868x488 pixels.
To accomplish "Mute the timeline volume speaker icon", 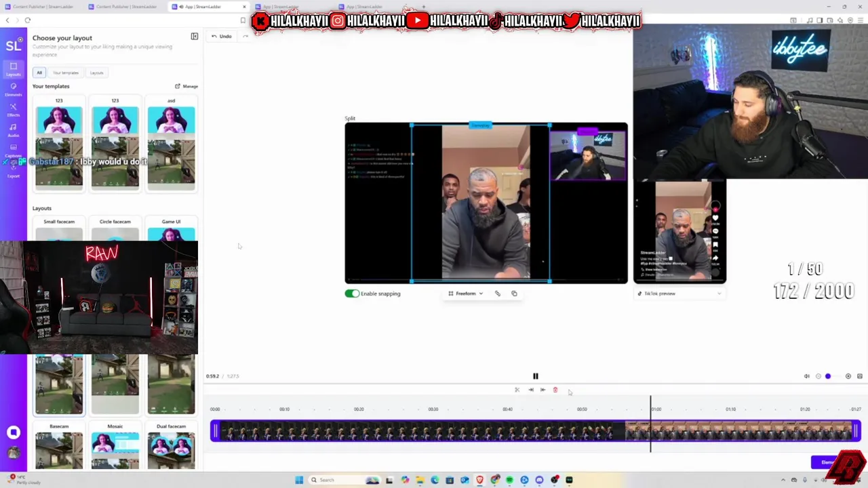I will click(806, 376).
